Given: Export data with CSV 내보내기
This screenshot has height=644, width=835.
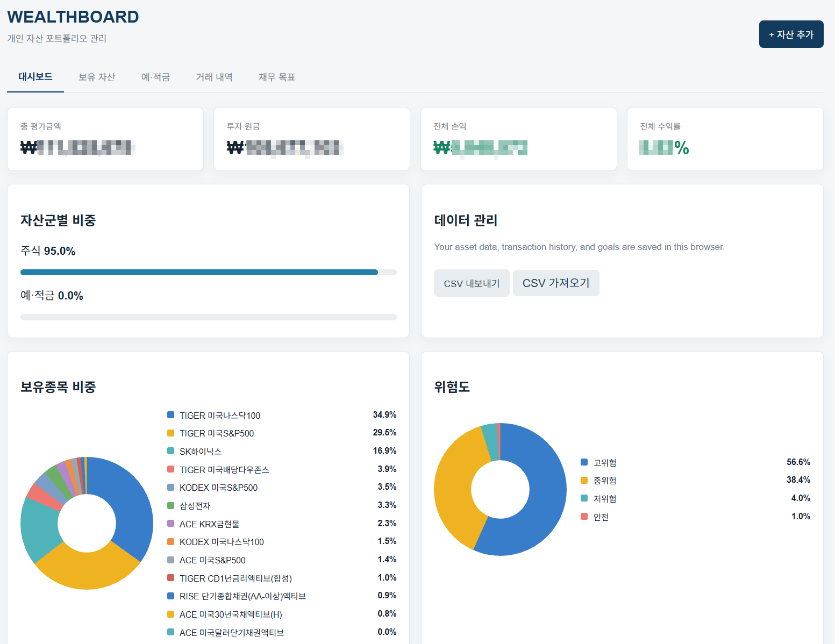Looking at the screenshot, I should pos(472,283).
